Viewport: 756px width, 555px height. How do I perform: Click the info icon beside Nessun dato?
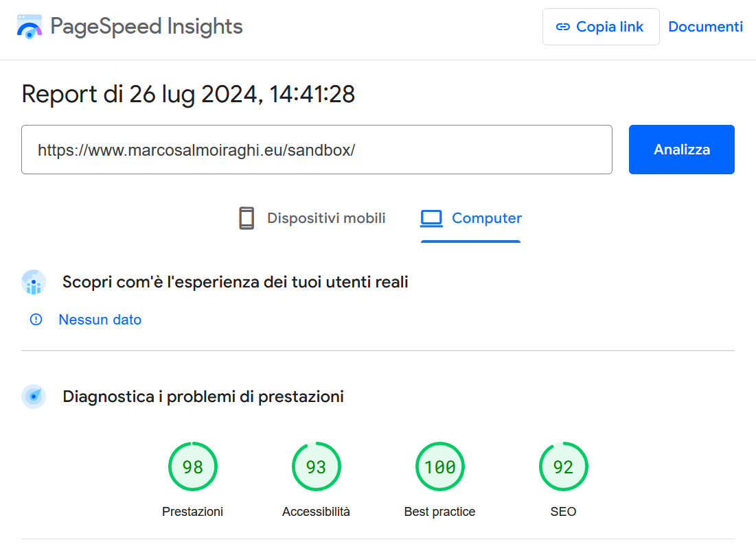(36, 320)
